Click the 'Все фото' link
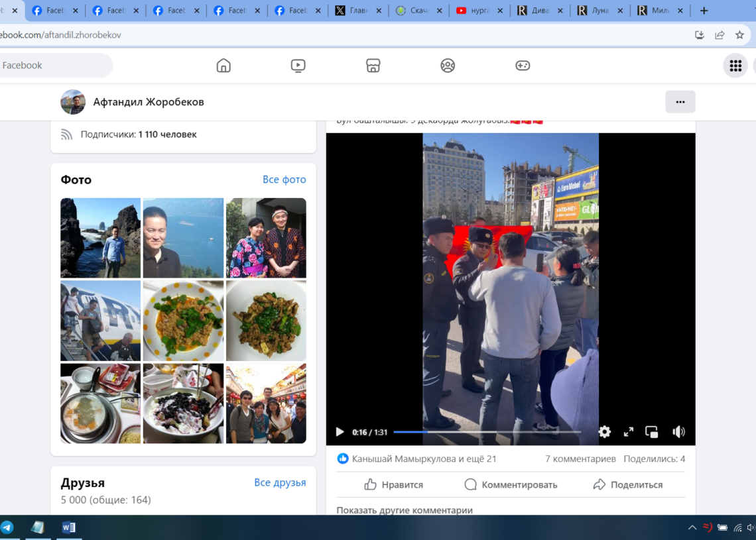 click(284, 180)
